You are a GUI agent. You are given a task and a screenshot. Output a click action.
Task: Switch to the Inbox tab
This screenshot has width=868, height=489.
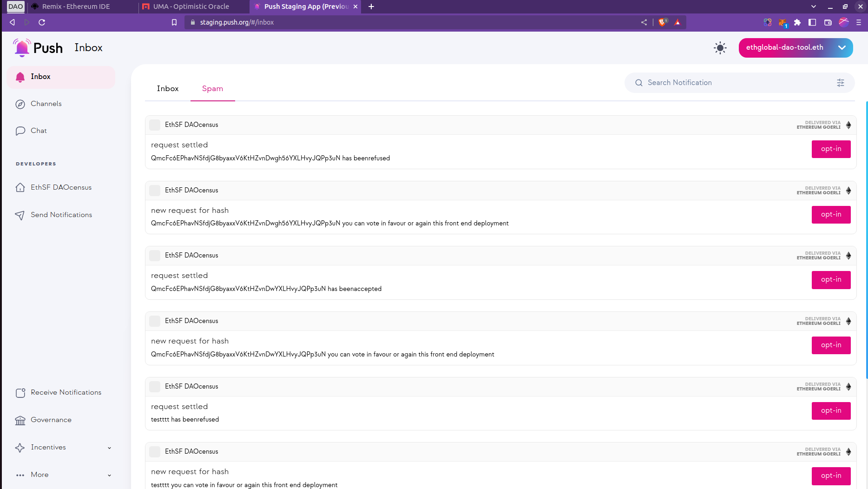point(168,89)
